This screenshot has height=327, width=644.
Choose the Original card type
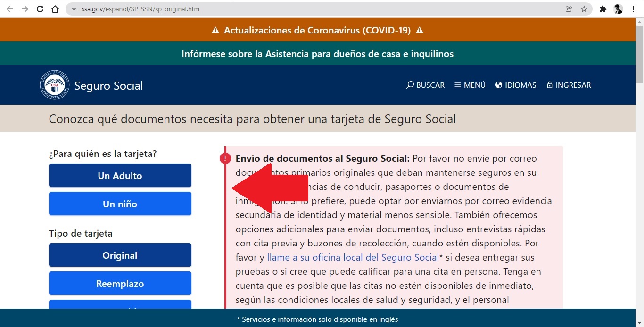(120, 255)
